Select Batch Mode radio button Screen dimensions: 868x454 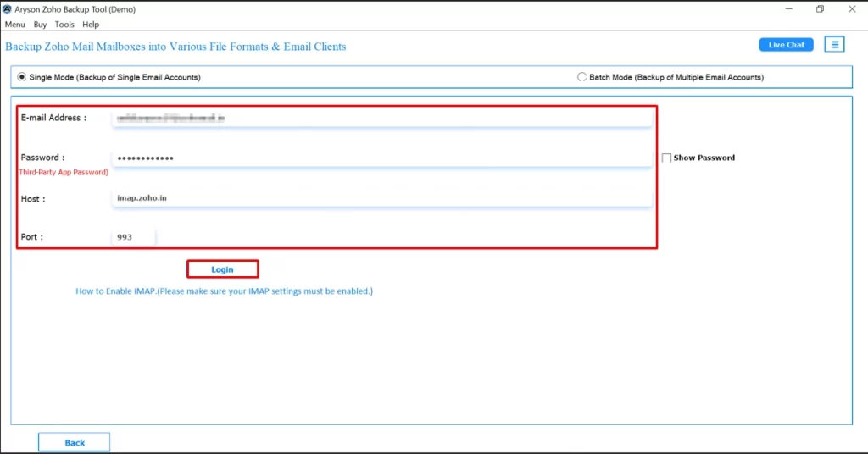pyautogui.click(x=581, y=77)
